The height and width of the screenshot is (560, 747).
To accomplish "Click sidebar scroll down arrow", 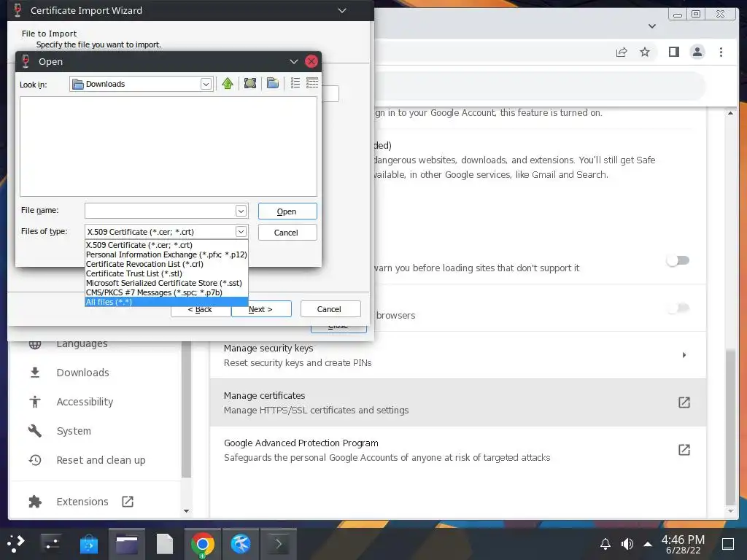I will pos(186,511).
